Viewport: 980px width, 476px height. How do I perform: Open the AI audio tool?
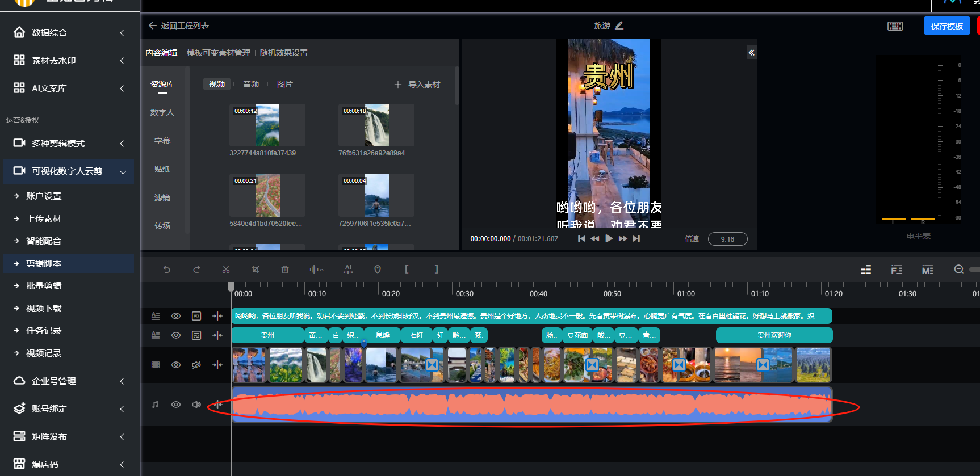point(348,269)
